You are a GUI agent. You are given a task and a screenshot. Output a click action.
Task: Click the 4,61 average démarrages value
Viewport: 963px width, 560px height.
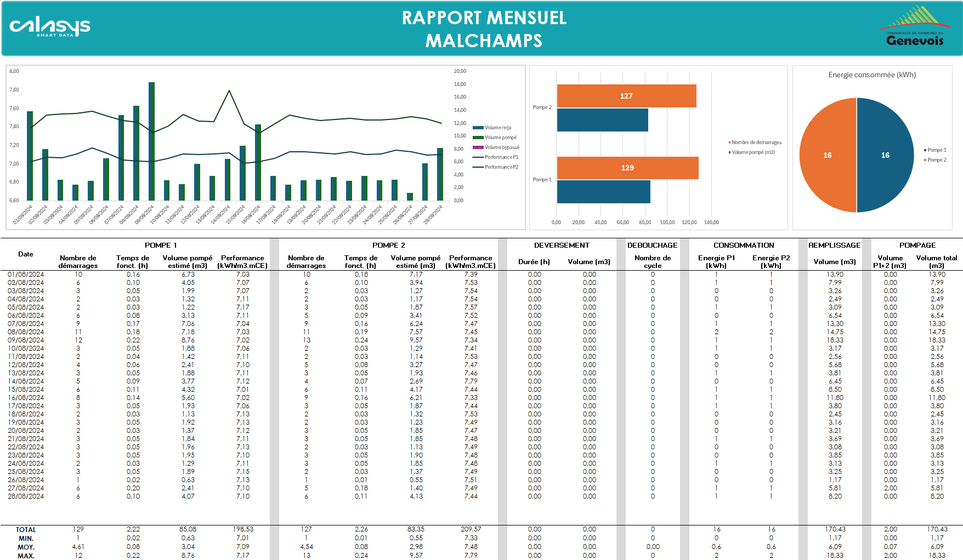pos(78,547)
